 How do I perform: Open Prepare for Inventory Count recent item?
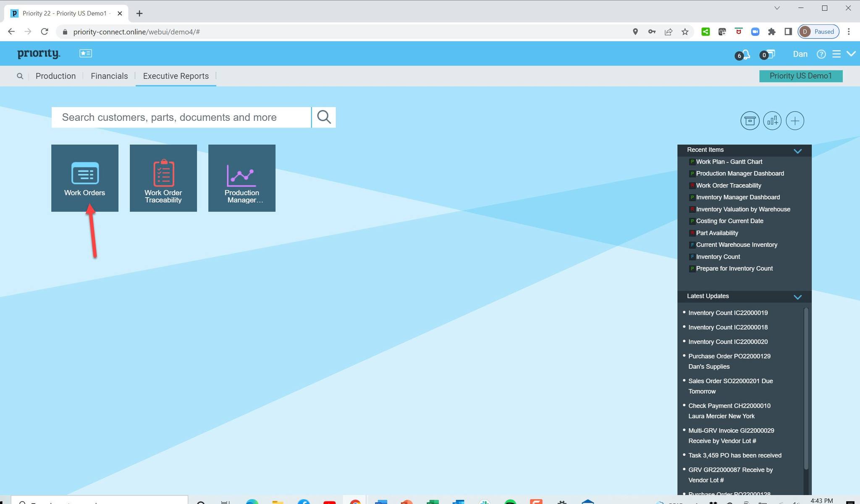pos(734,269)
